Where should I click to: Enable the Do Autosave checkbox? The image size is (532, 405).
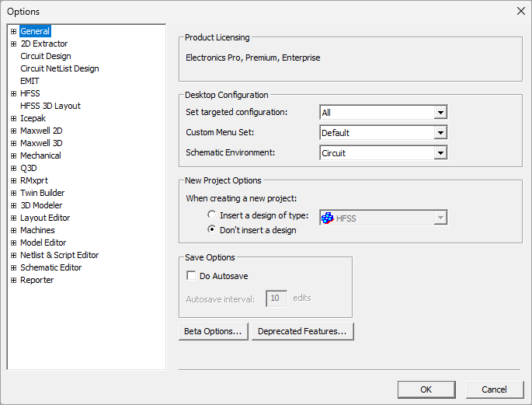coord(191,276)
